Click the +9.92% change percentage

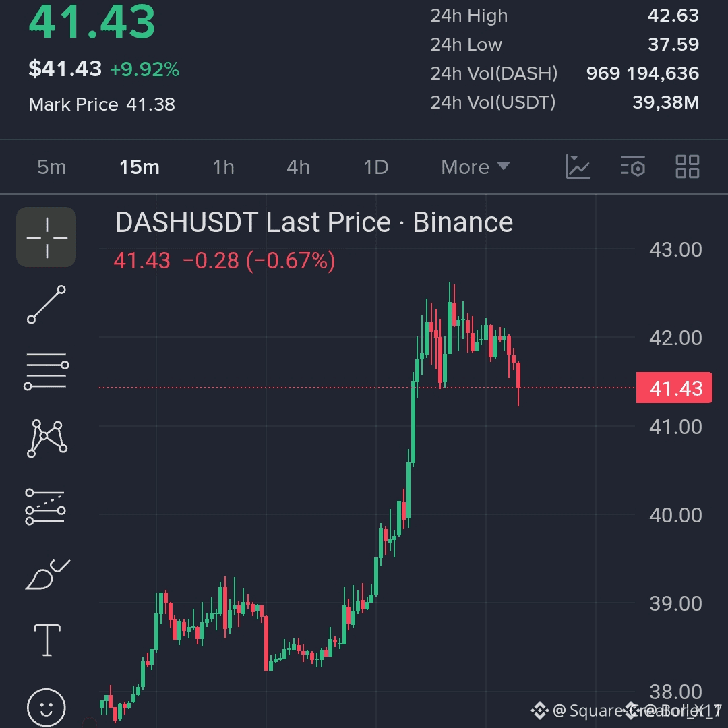(x=144, y=69)
